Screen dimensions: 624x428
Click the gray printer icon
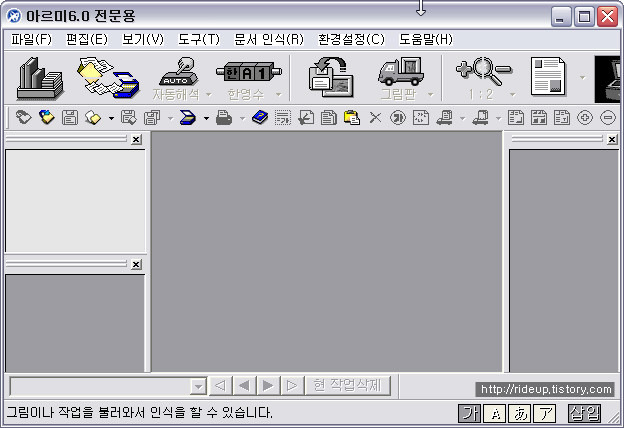[x=224, y=118]
